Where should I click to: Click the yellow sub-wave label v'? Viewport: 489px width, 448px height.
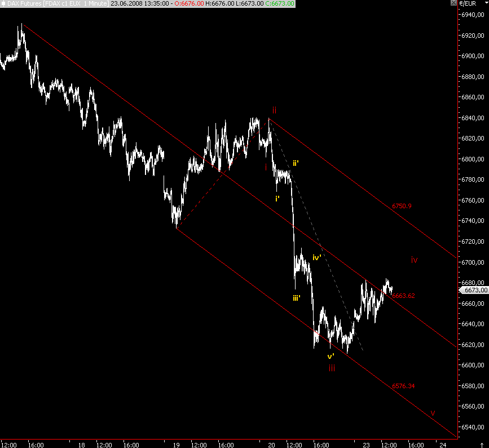tap(331, 356)
